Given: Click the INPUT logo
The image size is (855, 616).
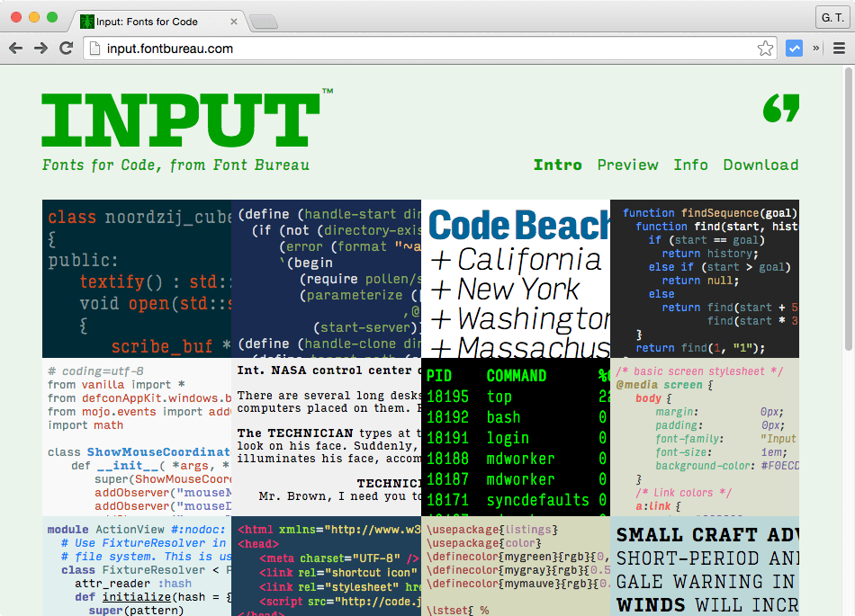Looking at the screenshot, I should click(x=180, y=120).
